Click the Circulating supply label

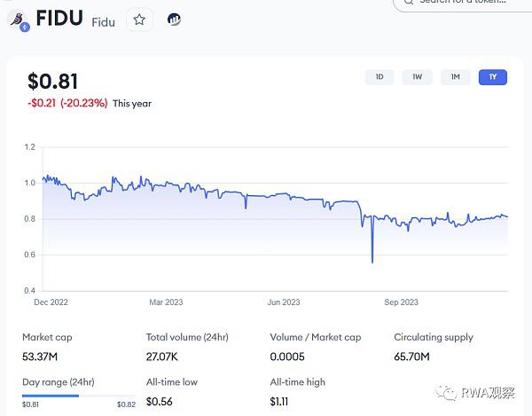[434, 337]
